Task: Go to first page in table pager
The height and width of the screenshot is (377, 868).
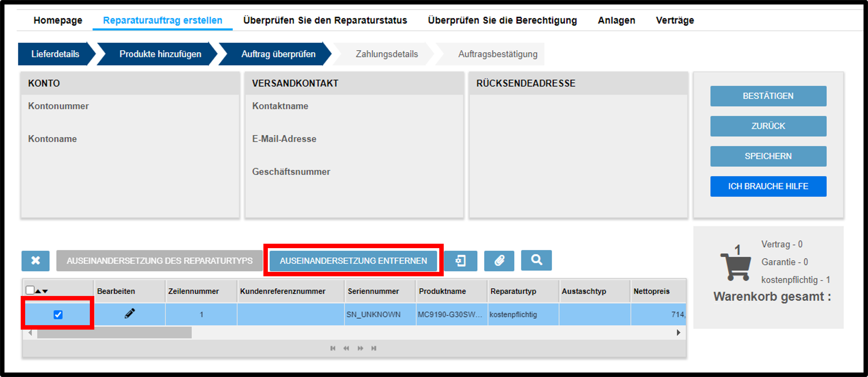Action: pyautogui.click(x=333, y=348)
